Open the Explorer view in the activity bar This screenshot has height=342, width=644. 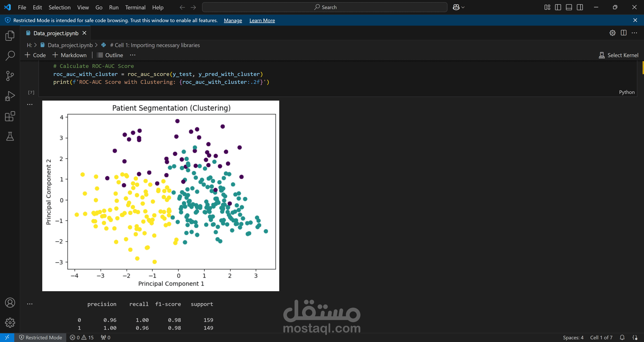point(10,36)
